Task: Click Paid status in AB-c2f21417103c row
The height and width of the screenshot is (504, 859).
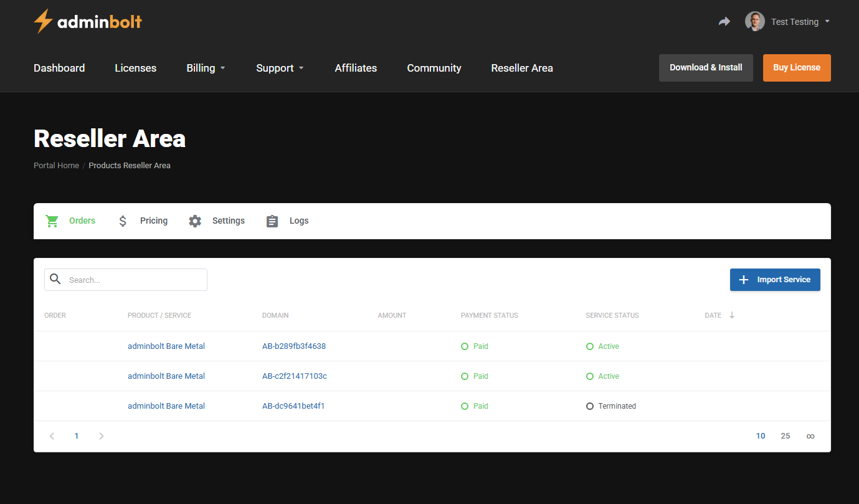Action: click(475, 376)
